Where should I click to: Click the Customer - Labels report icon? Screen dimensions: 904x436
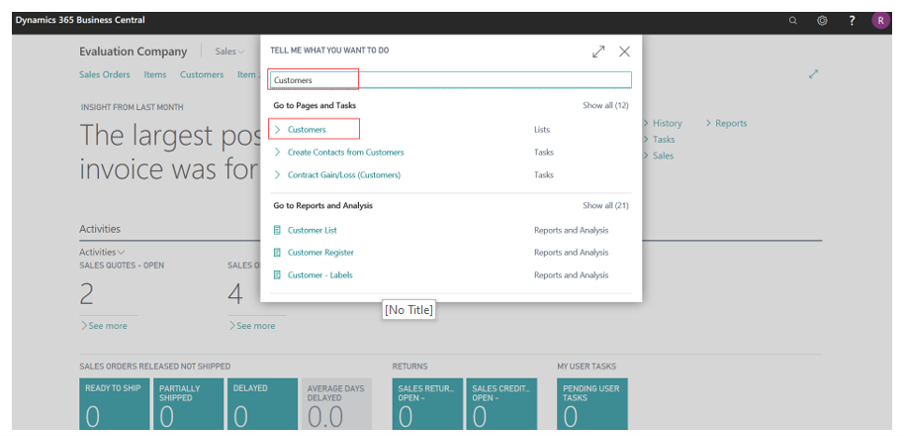[277, 275]
